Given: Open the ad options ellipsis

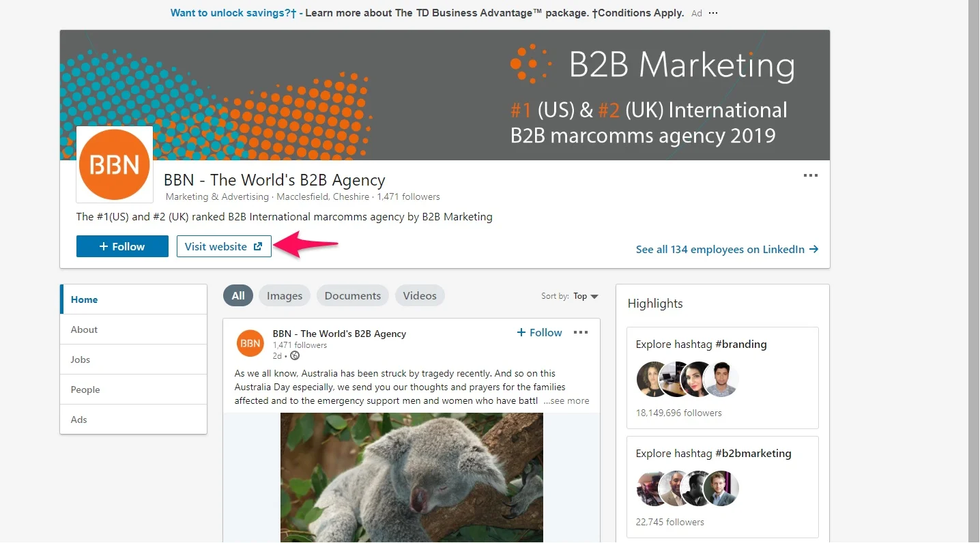Looking at the screenshot, I should [x=713, y=13].
